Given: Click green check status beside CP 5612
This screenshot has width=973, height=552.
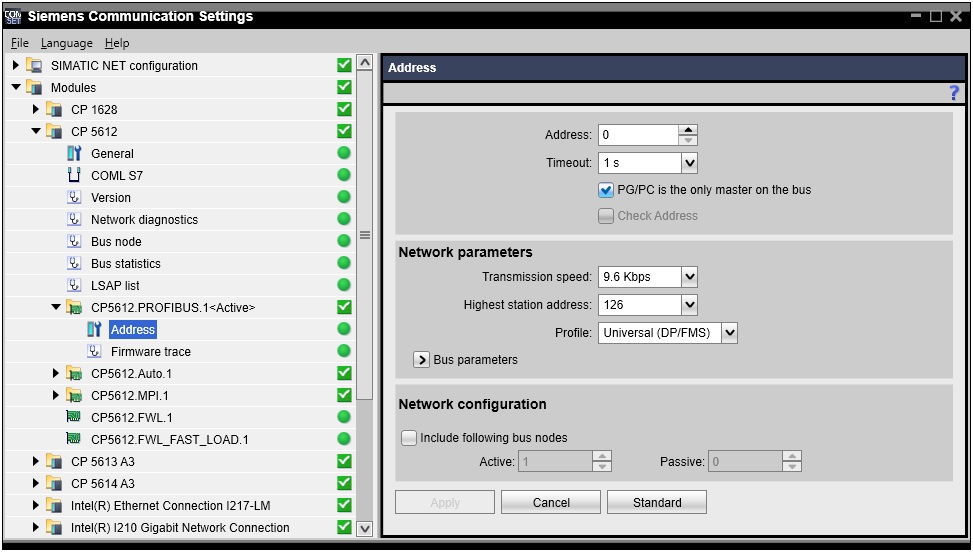Looking at the screenshot, I should click(344, 131).
